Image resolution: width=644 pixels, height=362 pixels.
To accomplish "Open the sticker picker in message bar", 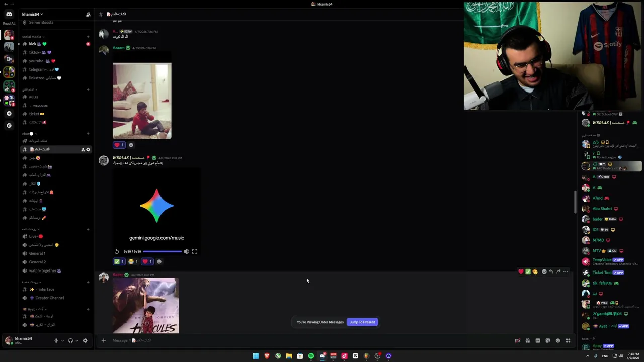I will 548,340.
